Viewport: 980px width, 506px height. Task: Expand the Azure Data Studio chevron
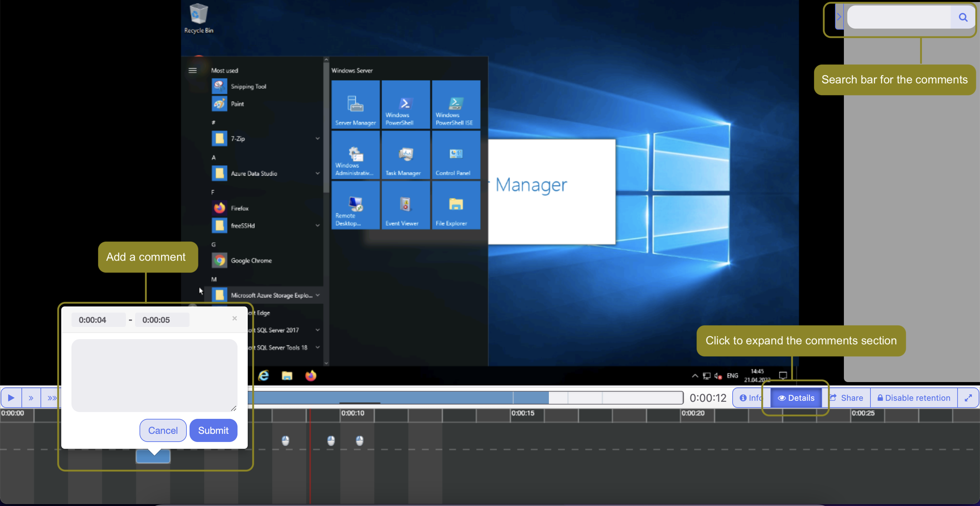(317, 173)
